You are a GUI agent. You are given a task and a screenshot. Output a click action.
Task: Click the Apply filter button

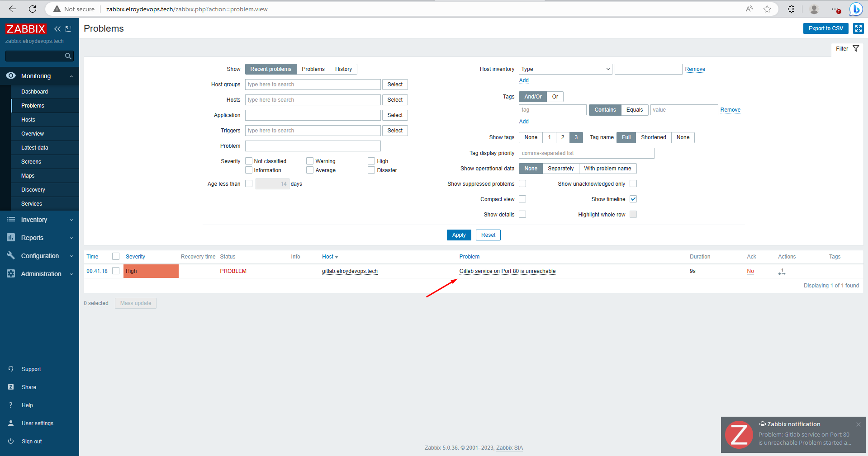click(x=459, y=235)
